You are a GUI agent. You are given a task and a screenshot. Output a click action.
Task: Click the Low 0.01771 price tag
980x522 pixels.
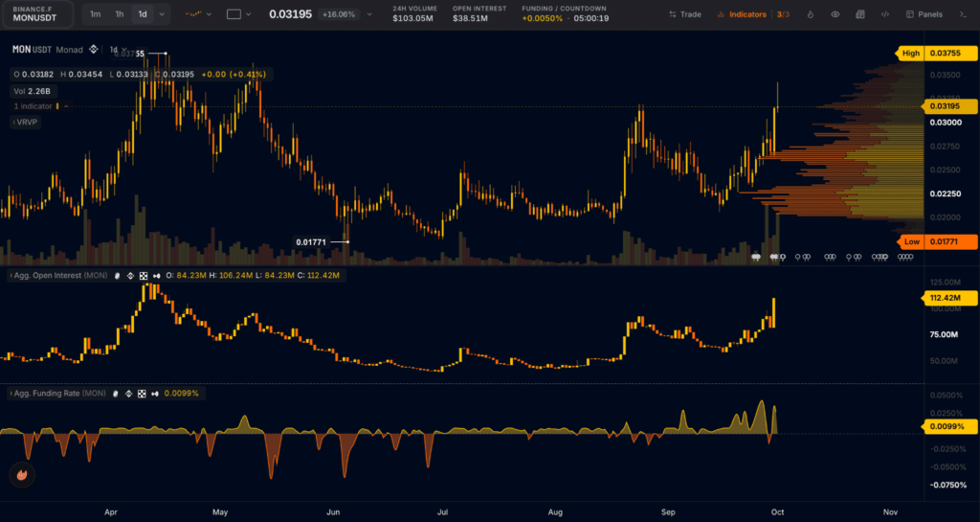pos(937,241)
